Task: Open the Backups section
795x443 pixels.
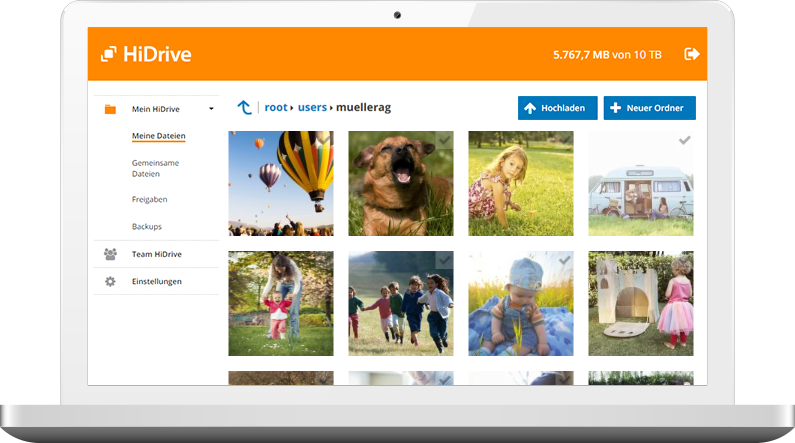Action: (x=146, y=227)
